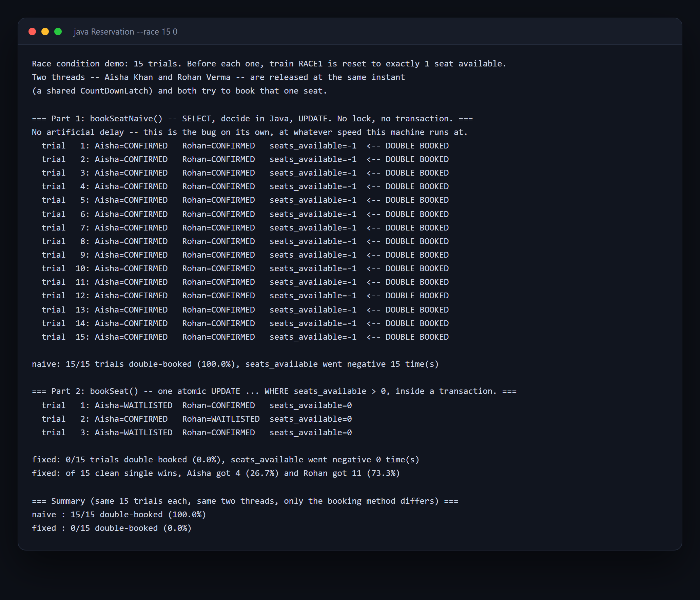
Task: Click the naive trial 1 output row
Action: [245, 146]
